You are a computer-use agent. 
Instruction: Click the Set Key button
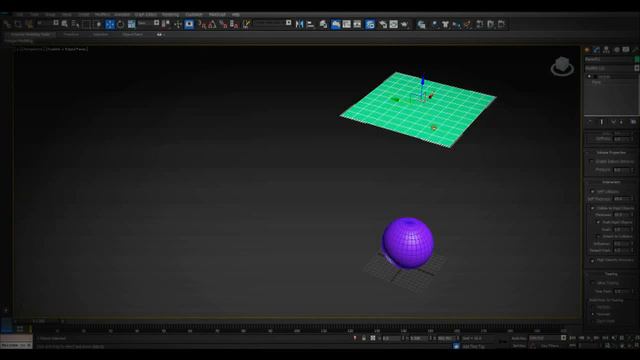[x=519, y=346]
